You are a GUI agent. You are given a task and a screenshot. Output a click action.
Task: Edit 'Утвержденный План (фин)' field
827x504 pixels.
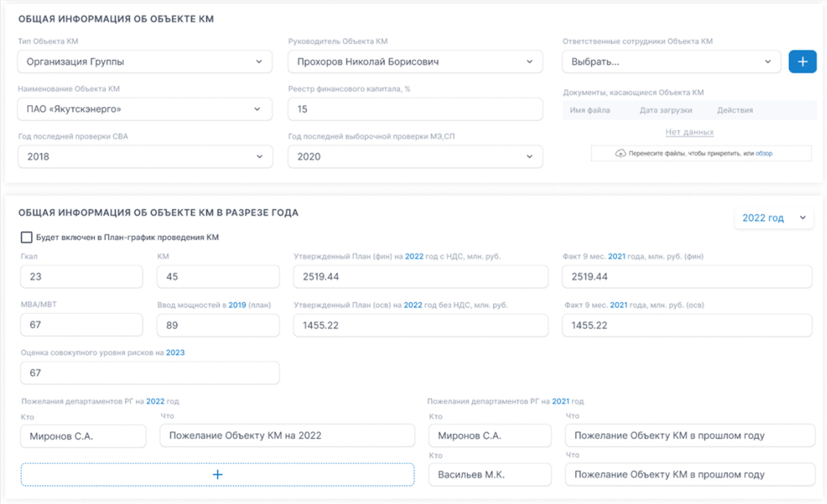(420, 277)
